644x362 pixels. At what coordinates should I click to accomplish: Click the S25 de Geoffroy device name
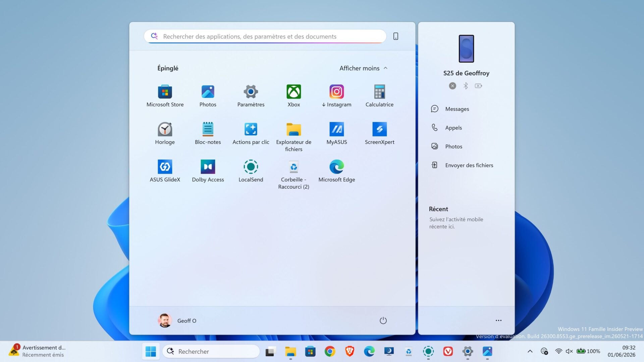[466, 73]
